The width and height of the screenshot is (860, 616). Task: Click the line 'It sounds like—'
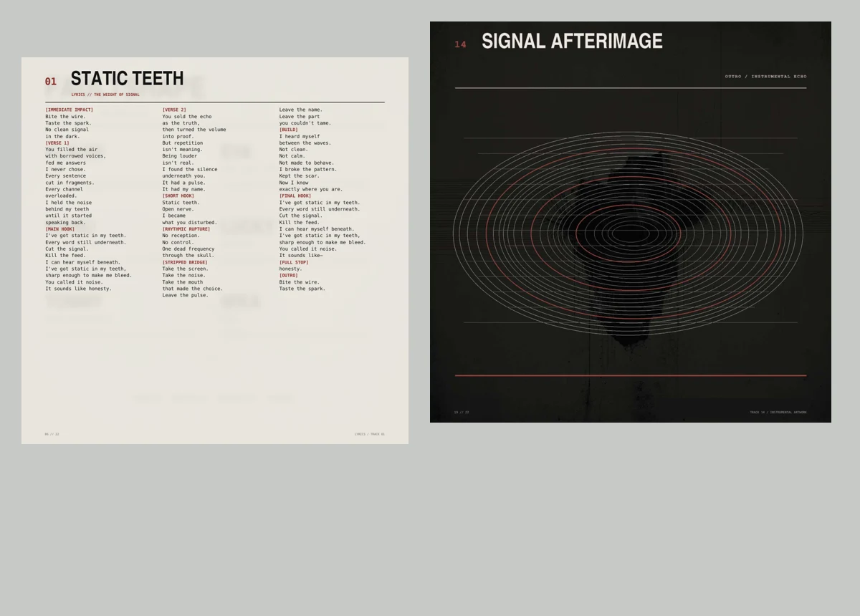[x=301, y=256]
